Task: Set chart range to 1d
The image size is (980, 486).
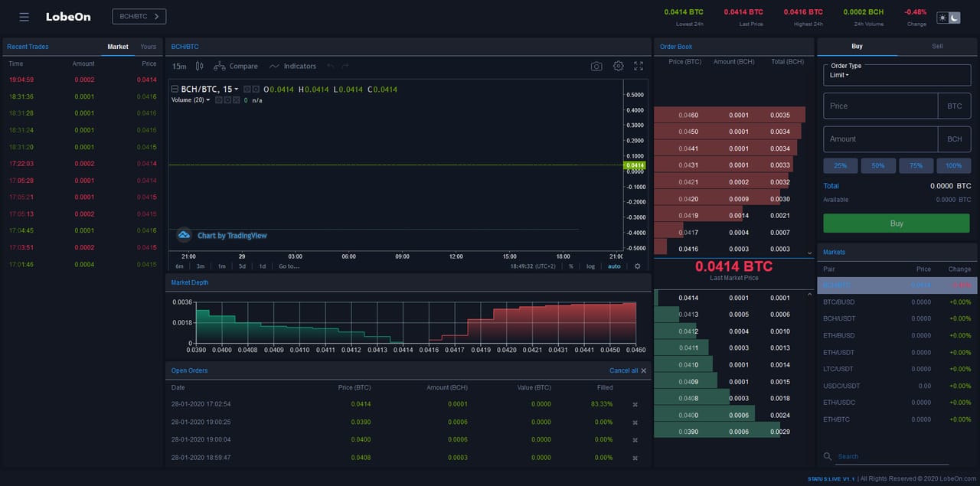Action: (x=263, y=266)
